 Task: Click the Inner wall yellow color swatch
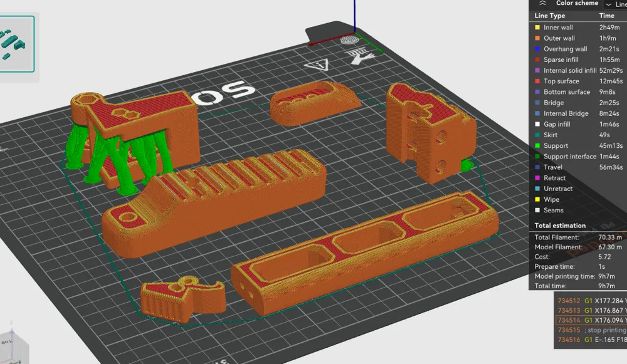coord(537,28)
